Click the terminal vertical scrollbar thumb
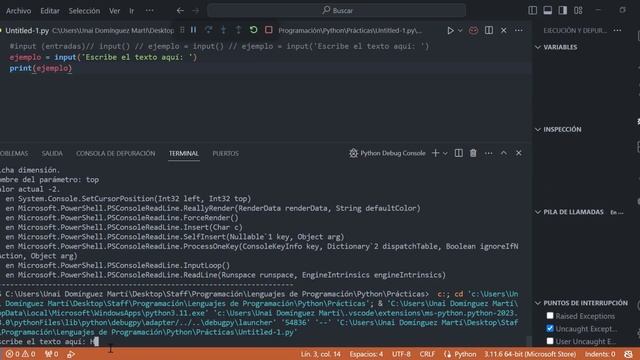This screenshot has height=360, width=640. [x=529, y=341]
